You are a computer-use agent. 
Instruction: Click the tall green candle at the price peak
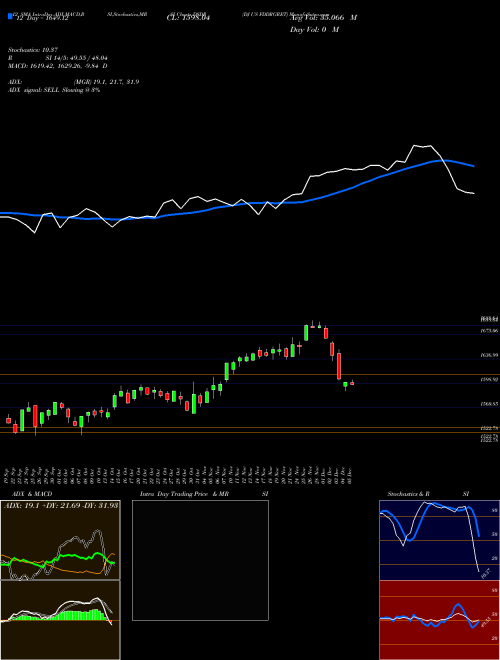click(306, 333)
